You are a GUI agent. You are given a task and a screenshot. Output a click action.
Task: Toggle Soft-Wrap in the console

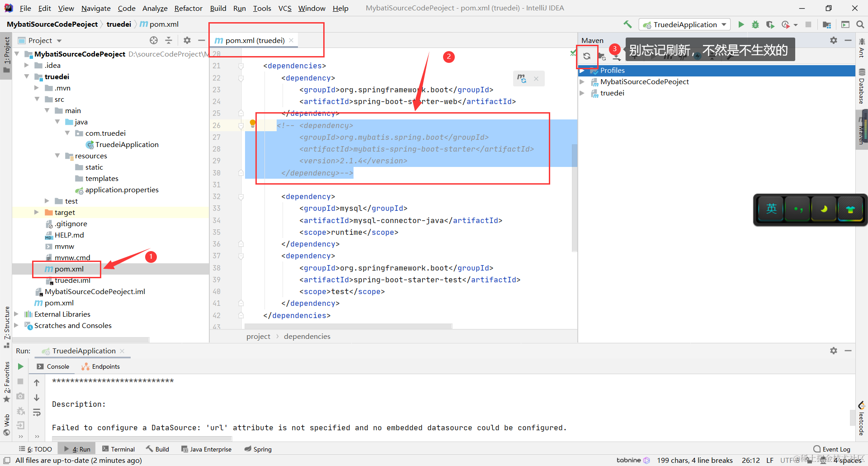pos(37,412)
